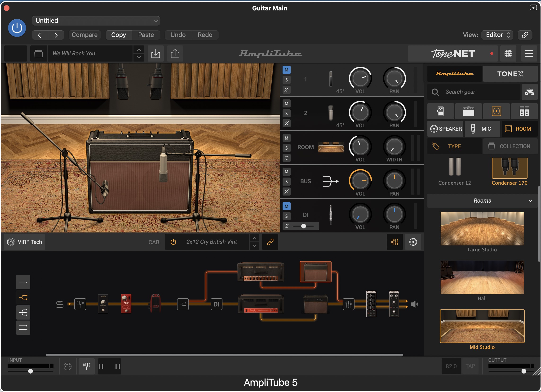Choose the single serial signal chain routing
The image size is (541, 392).
pyautogui.click(x=23, y=282)
